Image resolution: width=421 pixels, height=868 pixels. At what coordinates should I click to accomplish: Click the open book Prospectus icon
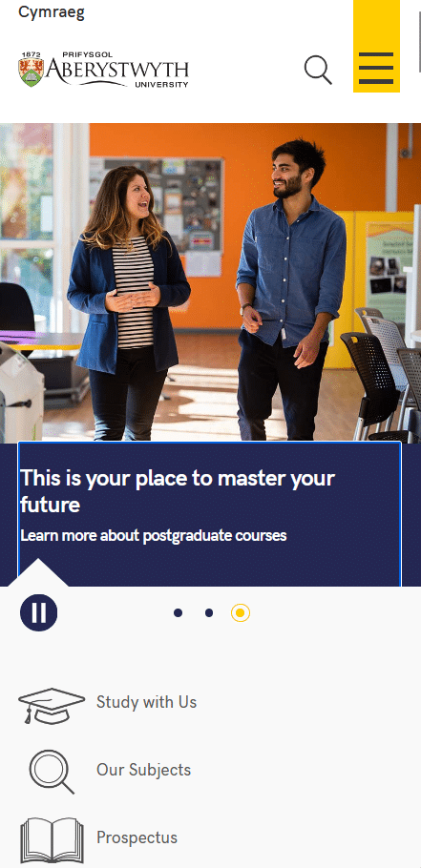coord(52,839)
